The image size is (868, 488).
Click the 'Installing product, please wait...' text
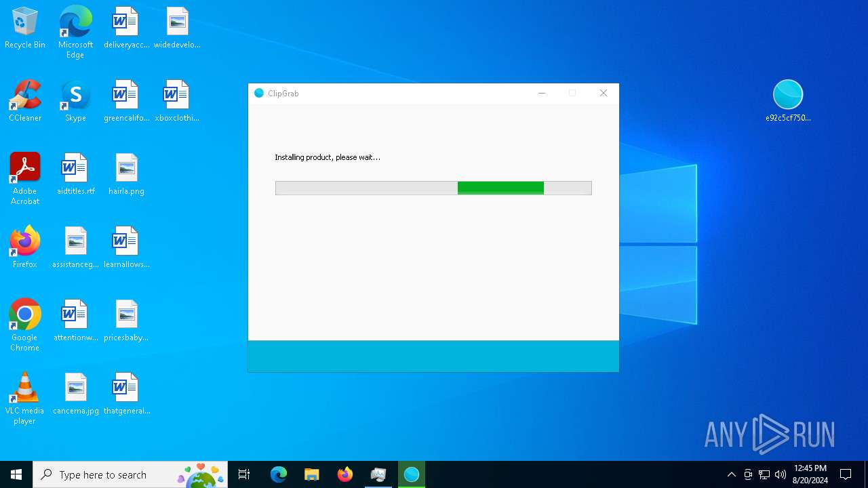(328, 157)
